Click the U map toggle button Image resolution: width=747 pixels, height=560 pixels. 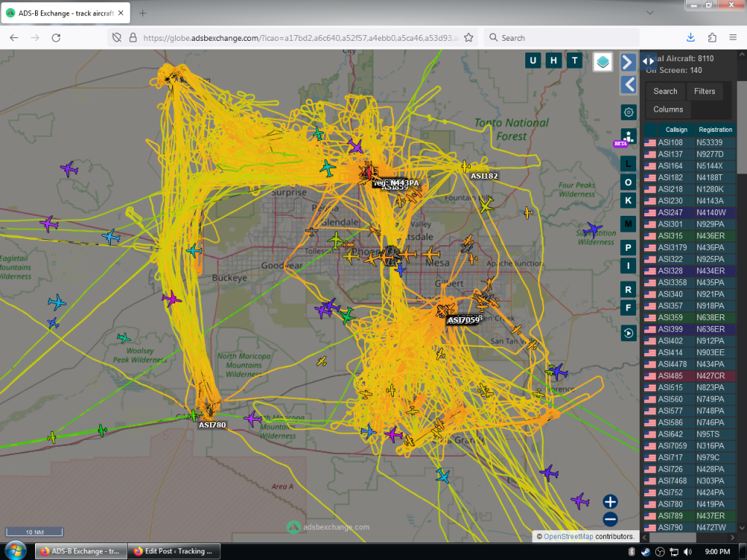tap(533, 61)
